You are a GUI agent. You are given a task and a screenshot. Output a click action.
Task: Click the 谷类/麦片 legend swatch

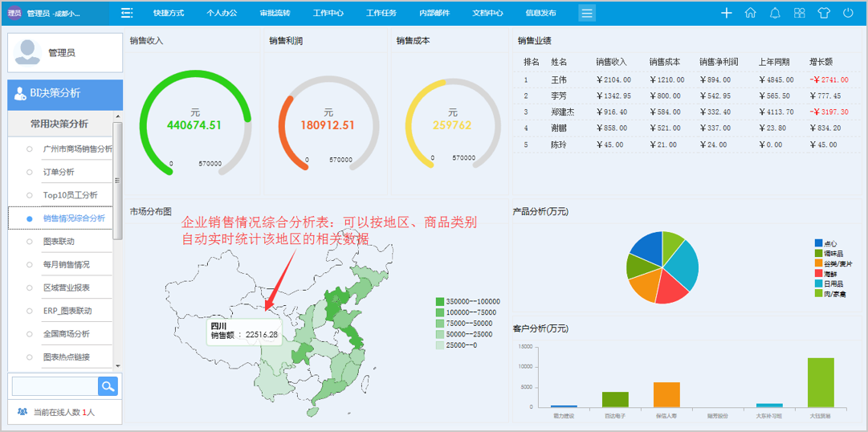pos(819,263)
